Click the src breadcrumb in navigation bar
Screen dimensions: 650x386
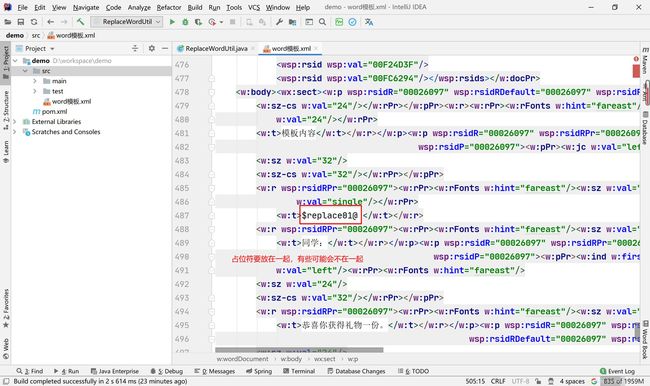(x=36, y=36)
